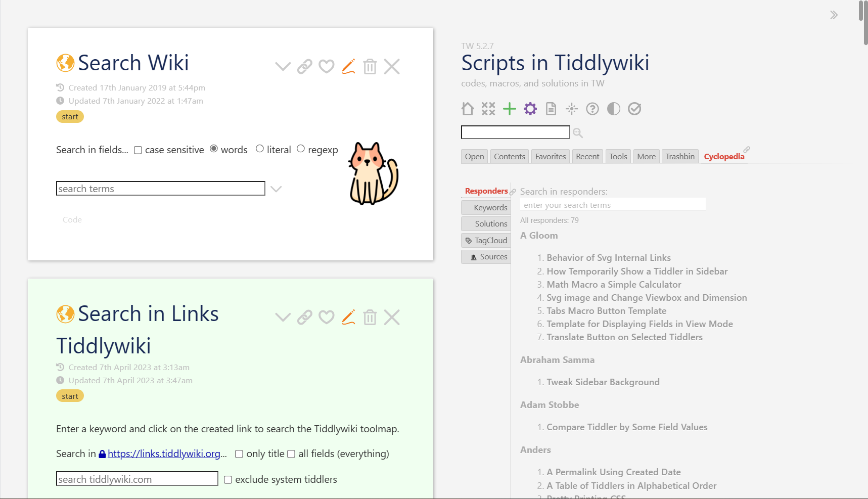The width and height of the screenshot is (868, 499).
Task: Click the sparkle icon in sidebar toolbar
Action: (x=572, y=109)
